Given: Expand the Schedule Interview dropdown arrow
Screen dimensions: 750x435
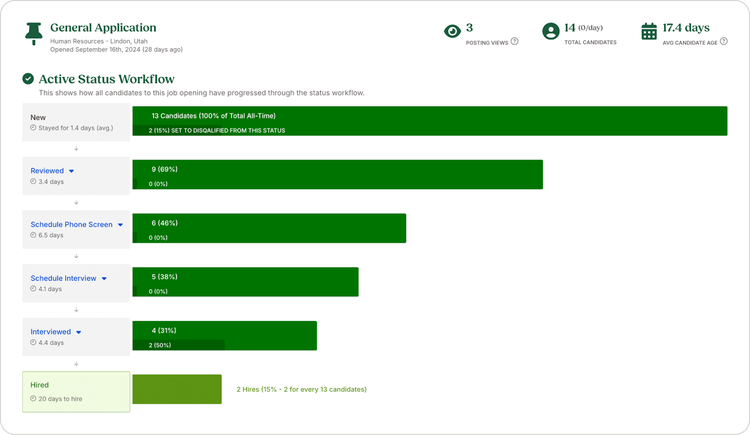Looking at the screenshot, I should point(104,279).
